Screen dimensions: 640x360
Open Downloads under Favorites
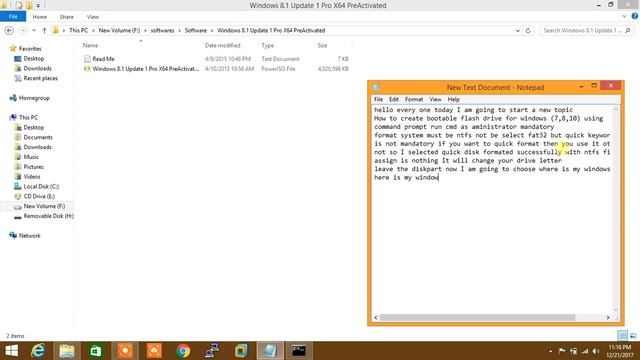point(37,68)
